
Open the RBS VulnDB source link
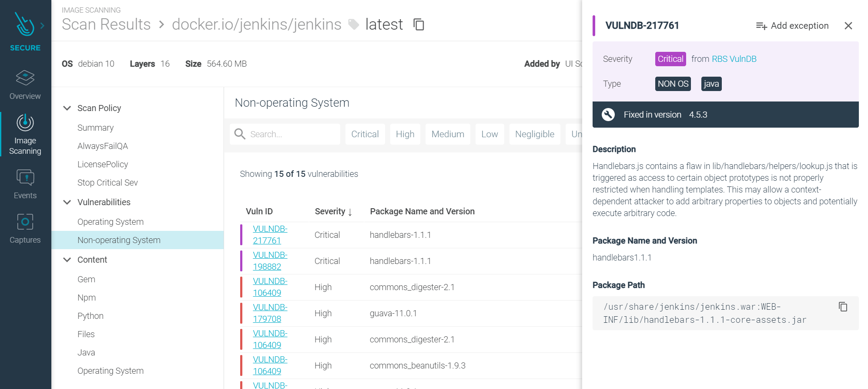734,59
